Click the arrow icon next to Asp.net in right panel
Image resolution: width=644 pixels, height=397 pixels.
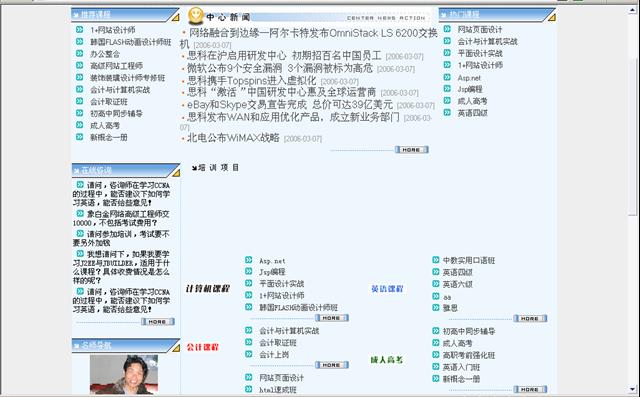447,77
